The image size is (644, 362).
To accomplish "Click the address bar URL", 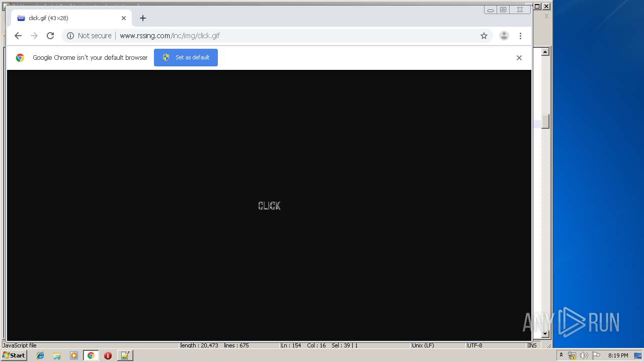I will (x=170, y=36).
